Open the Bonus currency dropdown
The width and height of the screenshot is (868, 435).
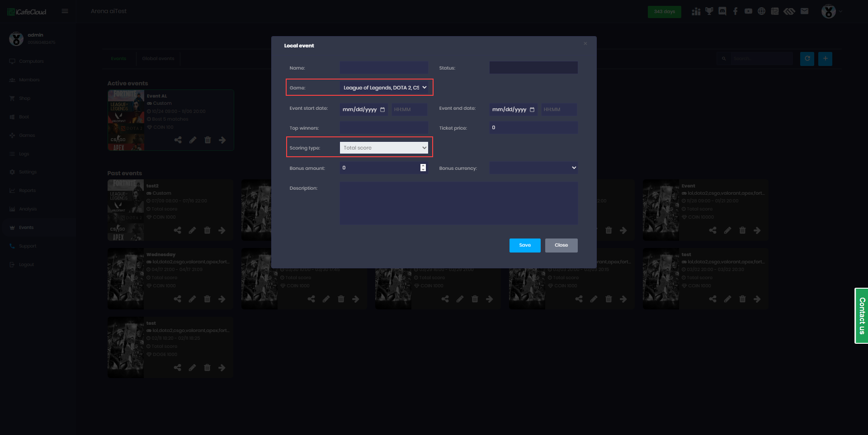[533, 168]
